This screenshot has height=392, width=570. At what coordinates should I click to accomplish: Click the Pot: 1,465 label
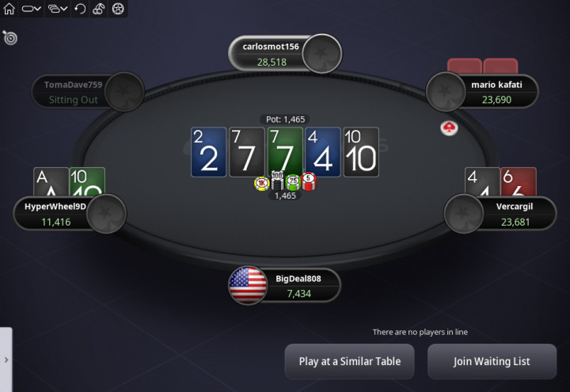[x=285, y=120]
